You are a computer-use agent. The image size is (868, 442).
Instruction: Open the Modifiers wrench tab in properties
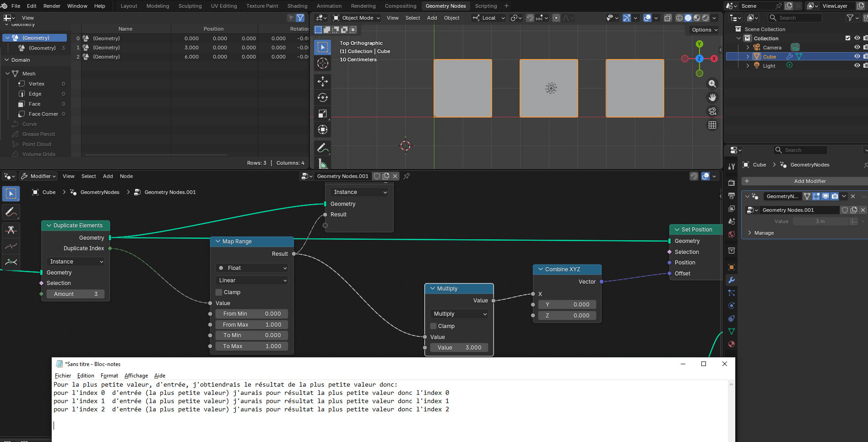pos(732,280)
